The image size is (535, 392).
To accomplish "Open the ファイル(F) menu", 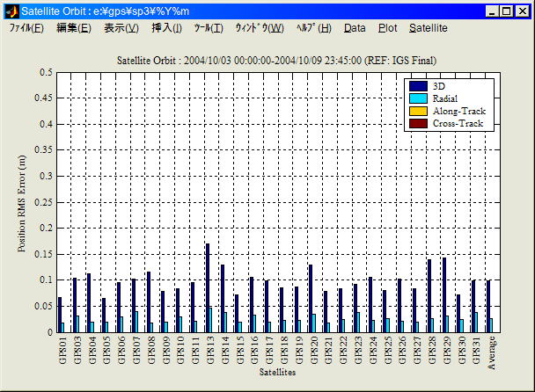I will point(26,28).
